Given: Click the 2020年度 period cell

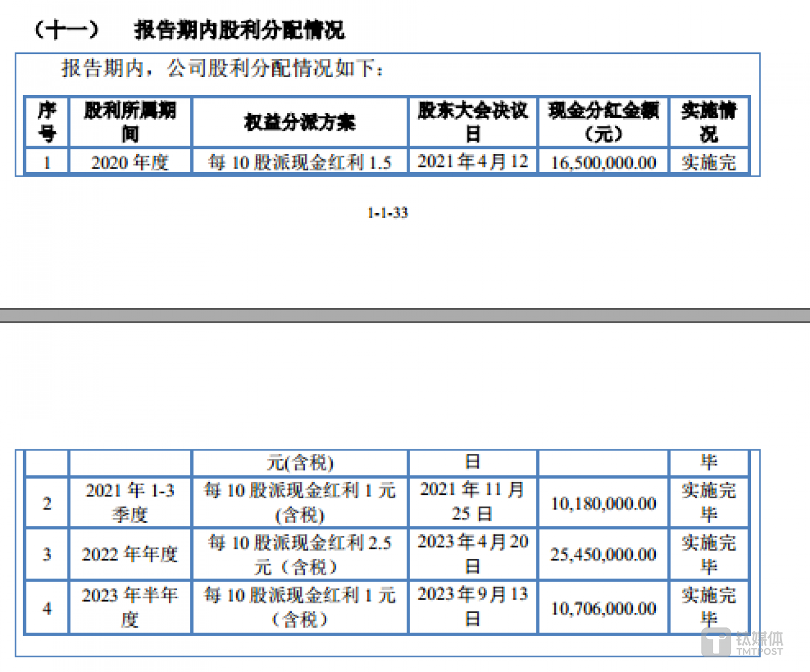Looking at the screenshot, I should point(130,163).
